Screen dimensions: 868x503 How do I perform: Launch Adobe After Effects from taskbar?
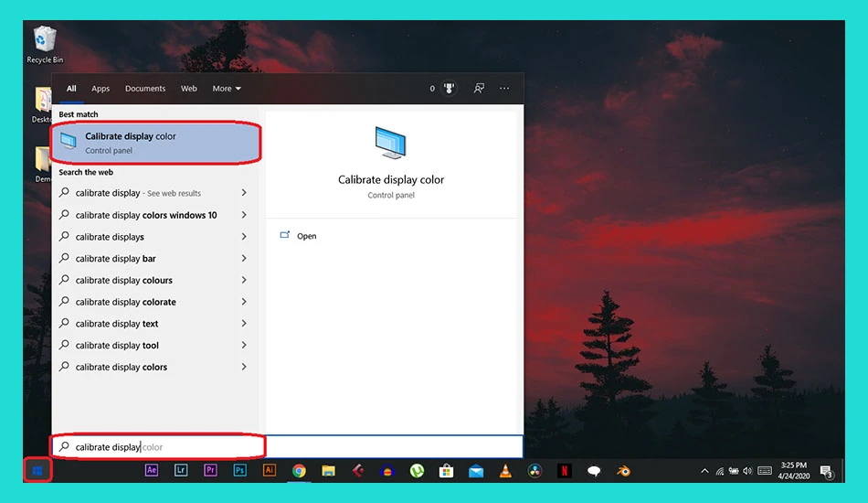click(151, 470)
